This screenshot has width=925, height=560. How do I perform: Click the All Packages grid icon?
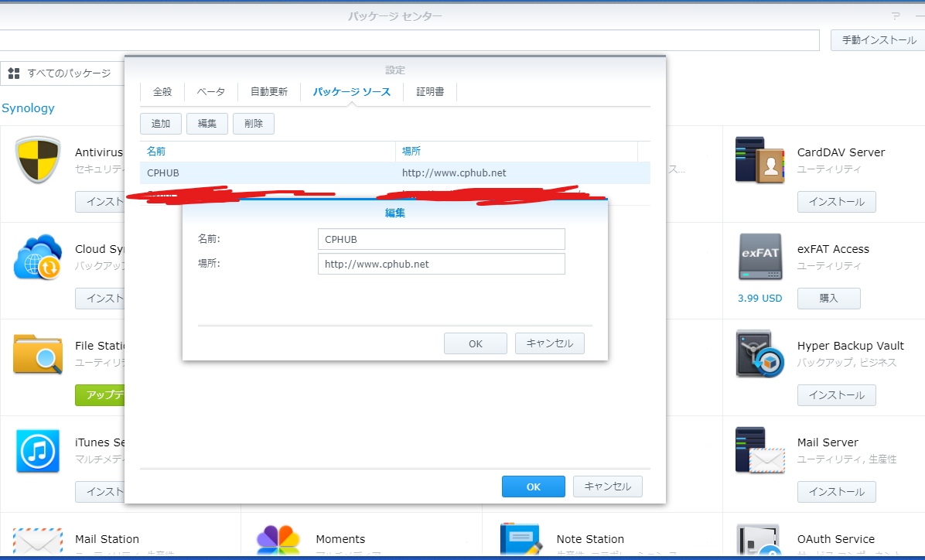pos(14,73)
